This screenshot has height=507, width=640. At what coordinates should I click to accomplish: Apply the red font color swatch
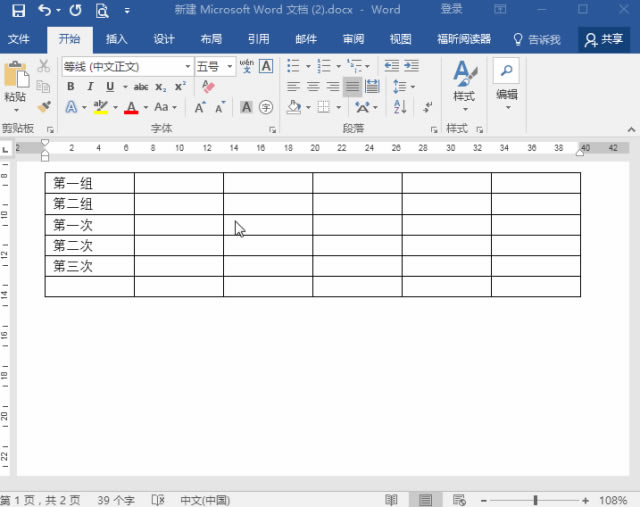[x=131, y=107]
